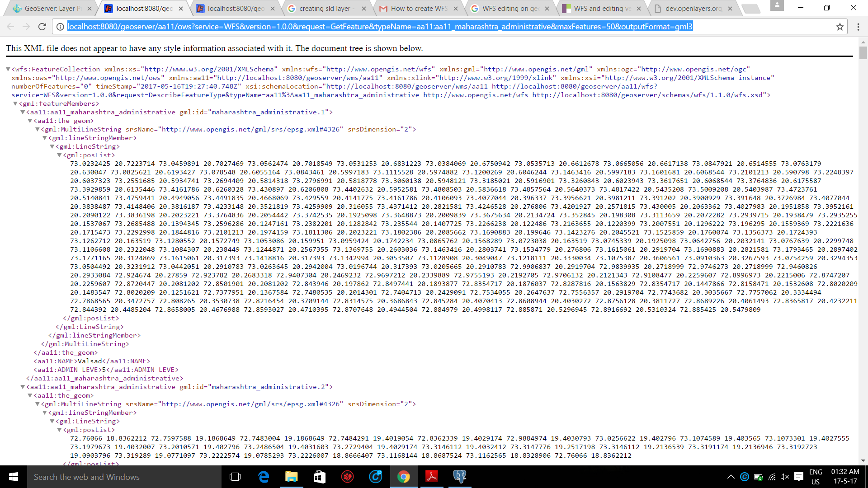Screen dimensions: 868x488
Task: Open File Explorer from taskbar
Action: point(291,477)
